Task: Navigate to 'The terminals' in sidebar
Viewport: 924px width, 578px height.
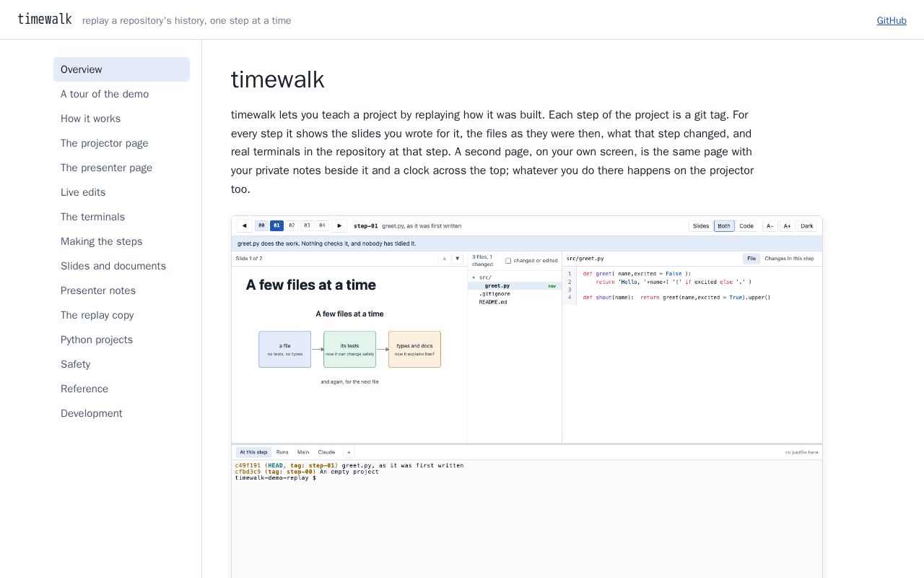Action: click(x=121, y=217)
